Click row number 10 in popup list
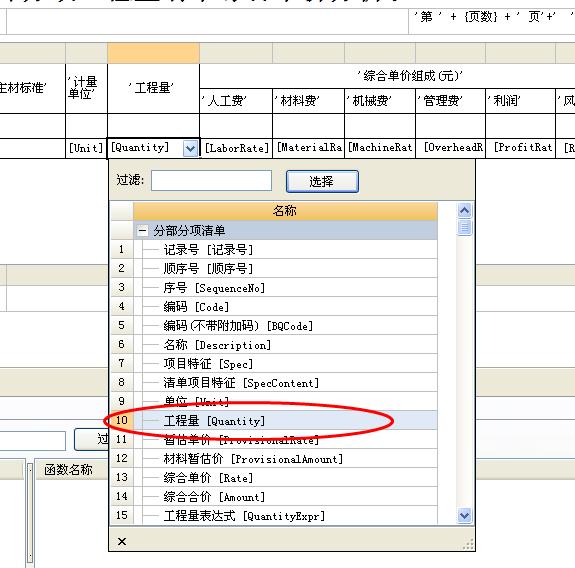The height and width of the screenshot is (568, 575). [x=122, y=420]
